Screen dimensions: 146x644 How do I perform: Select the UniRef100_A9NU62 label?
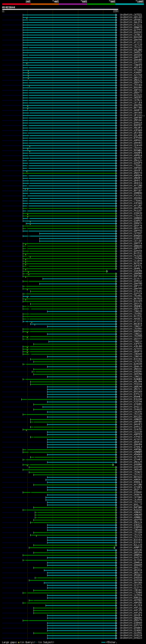pos(131,512)
